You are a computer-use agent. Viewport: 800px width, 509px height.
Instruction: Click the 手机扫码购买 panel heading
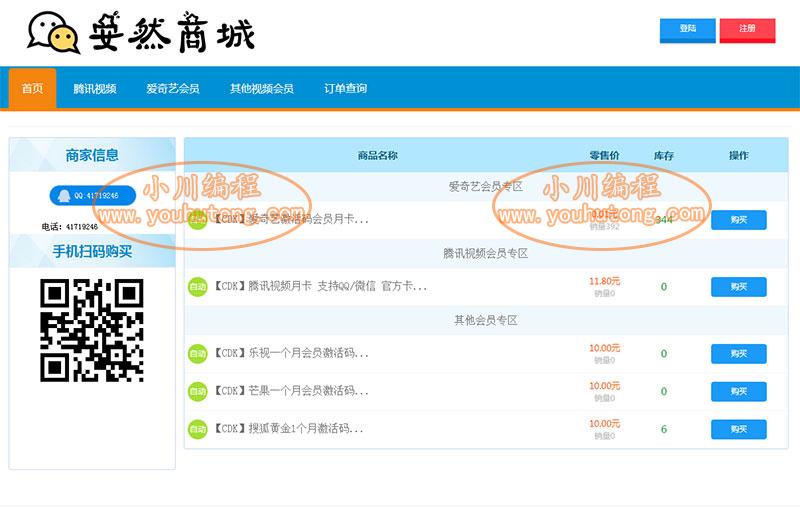point(92,251)
